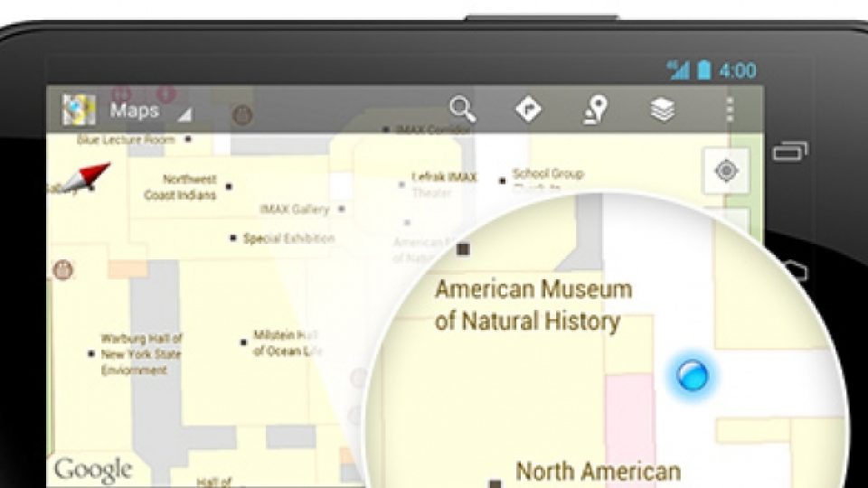Open the overflow three-dot menu
The height and width of the screenshot is (488, 868).
730,109
